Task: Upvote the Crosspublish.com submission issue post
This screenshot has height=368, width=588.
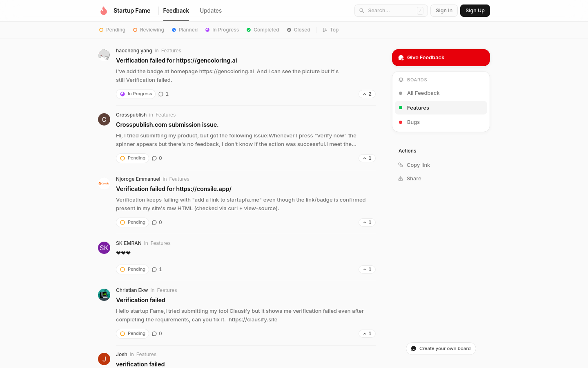Action: [367, 158]
